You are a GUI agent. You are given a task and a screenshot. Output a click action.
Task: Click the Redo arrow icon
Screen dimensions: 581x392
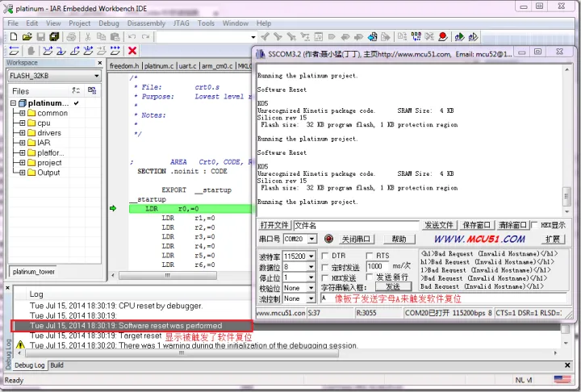[145, 36]
